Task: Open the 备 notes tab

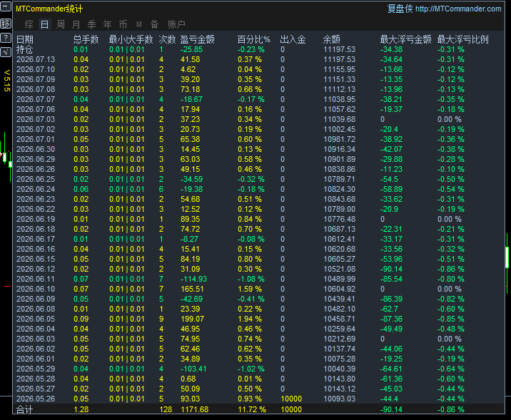Action: pos(154,24)
